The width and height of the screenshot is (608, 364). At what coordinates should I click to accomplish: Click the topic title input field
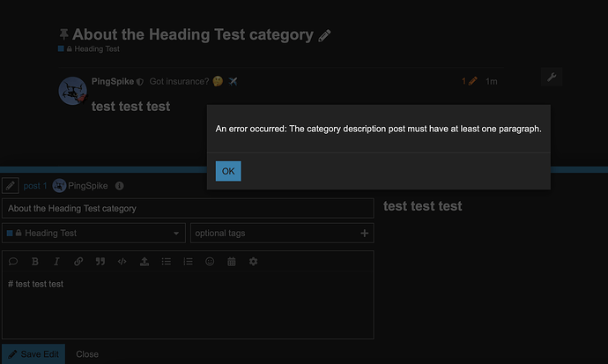click(188, 209)
